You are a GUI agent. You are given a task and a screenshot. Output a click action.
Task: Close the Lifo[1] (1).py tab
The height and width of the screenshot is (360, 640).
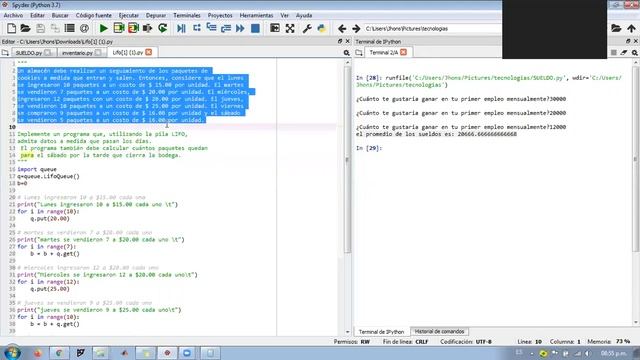149,52
